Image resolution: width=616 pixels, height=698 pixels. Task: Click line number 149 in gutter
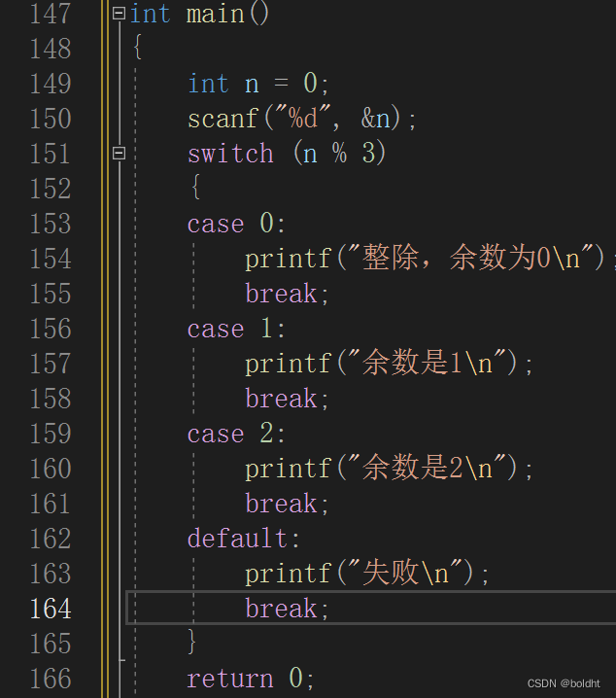[x=51, y=84]
